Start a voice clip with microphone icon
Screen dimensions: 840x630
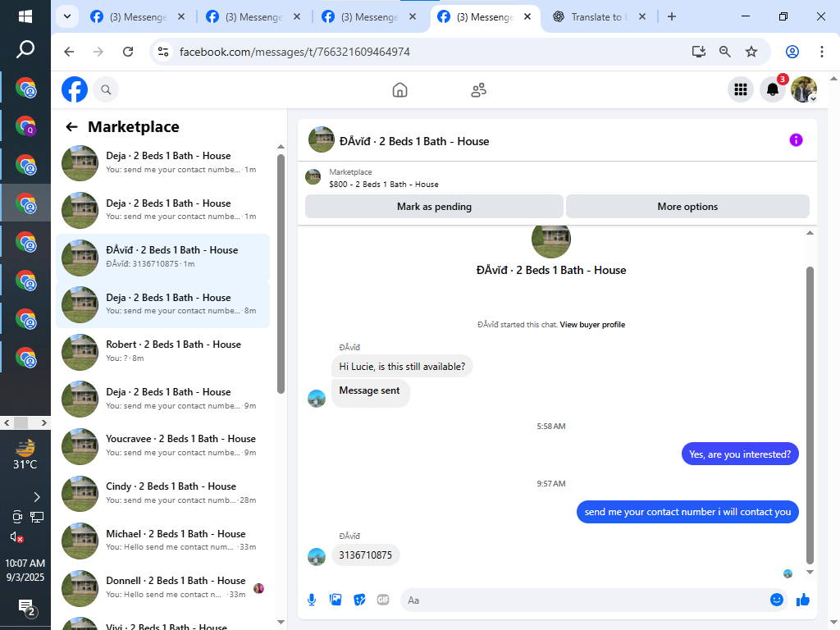tap(312, 600)
